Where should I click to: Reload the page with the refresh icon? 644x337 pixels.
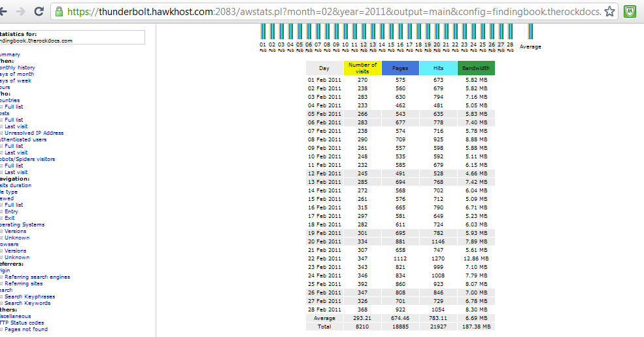coord(39,11)
